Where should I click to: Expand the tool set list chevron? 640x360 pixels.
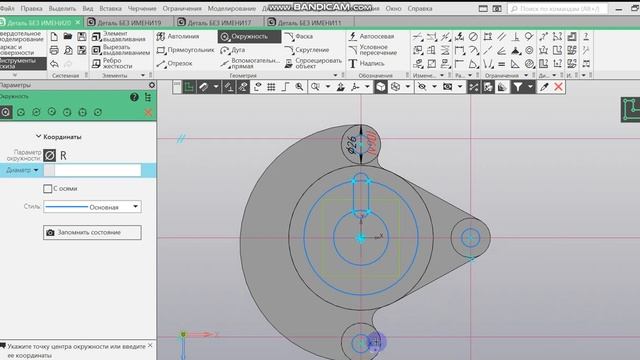15,75
